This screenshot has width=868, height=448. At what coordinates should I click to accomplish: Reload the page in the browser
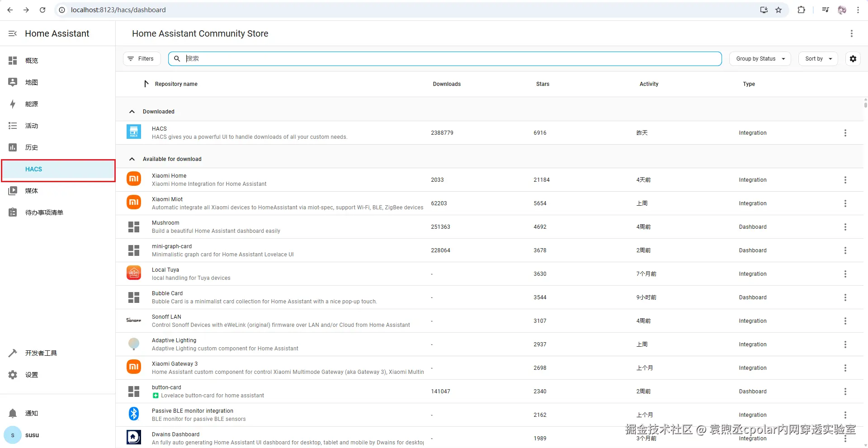[42, 10]
